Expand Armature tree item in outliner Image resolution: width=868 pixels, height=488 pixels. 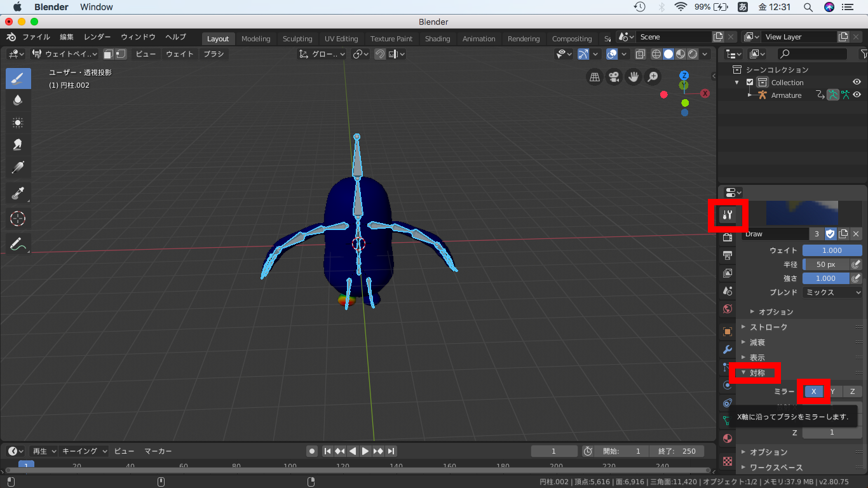[x=750, y=95]
